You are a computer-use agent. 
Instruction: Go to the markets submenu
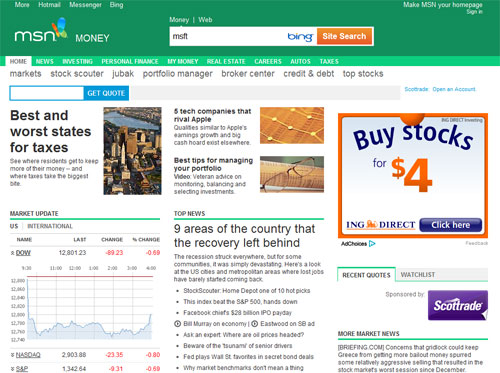26,74
